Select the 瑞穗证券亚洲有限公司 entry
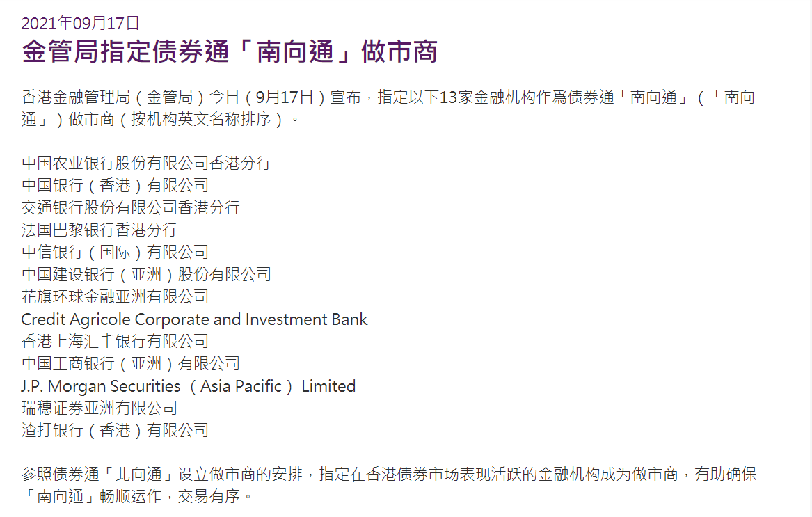This screenshot has width=812, height=517. click(x=99, y=408)
